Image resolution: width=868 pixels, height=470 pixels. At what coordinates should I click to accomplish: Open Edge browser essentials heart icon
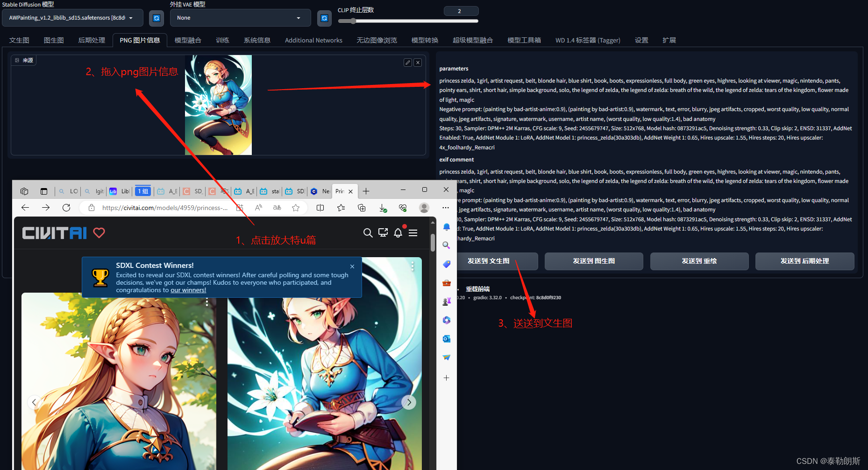[403, 208]
